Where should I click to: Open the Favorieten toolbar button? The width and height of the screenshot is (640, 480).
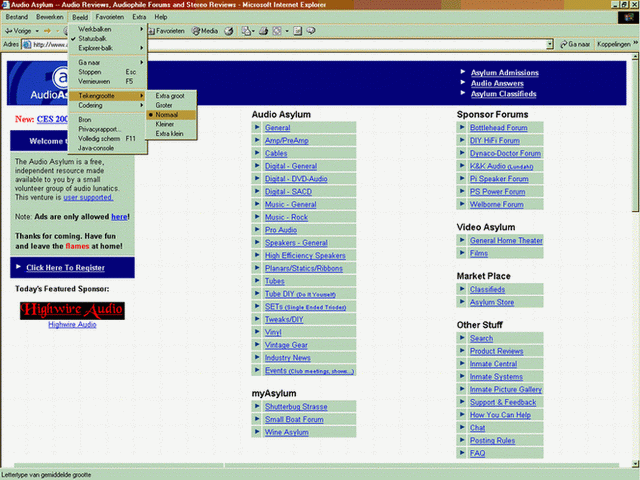pos(167,31)
